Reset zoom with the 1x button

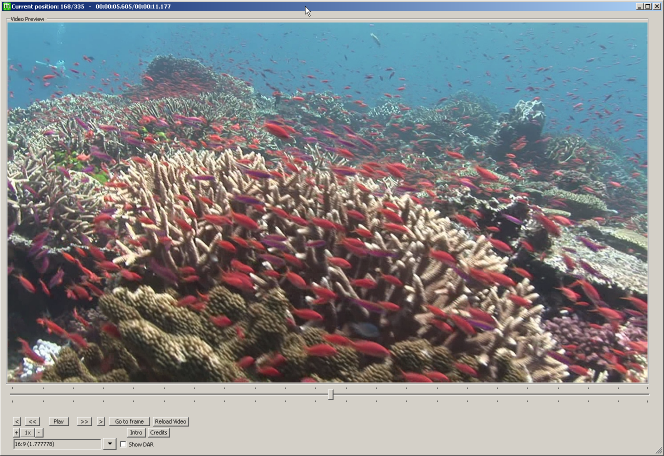click(28, 433)
